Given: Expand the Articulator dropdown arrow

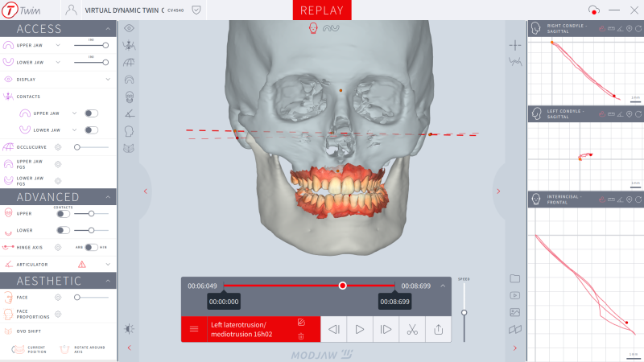Looking at the screenshot, I should click(x=107, y=264).
